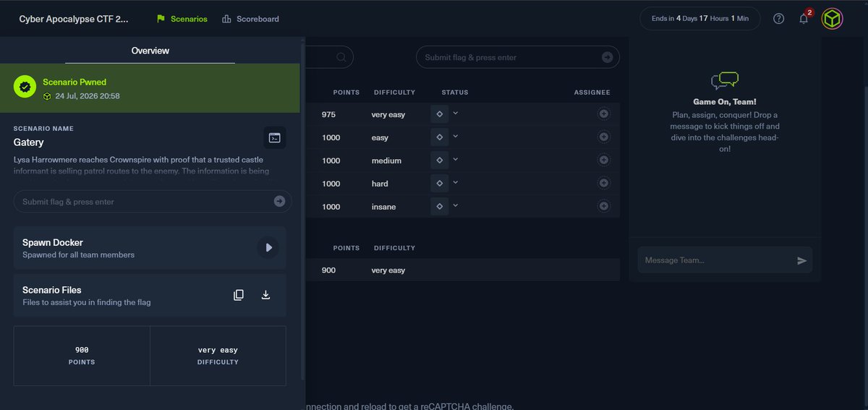The image size is (868, 410).
Task: Assign a member to the easy row
Action: (x=603, y=137)
